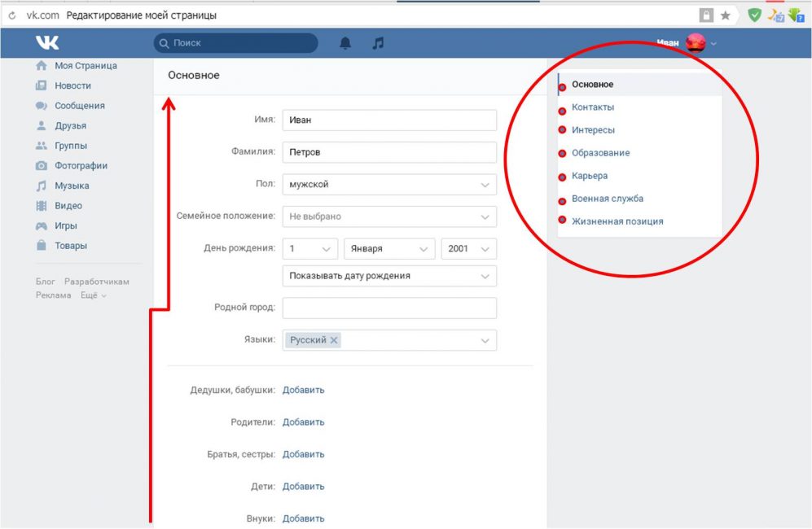Viewport: 812px width, 529px height.
Task: Open the Семейное положение dropdown
Action: 389,216
